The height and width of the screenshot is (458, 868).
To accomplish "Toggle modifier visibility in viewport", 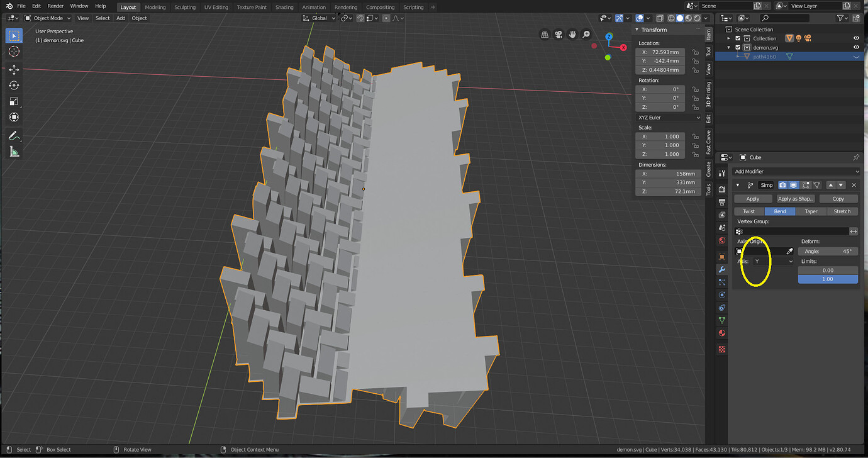I will click(794, 185).
